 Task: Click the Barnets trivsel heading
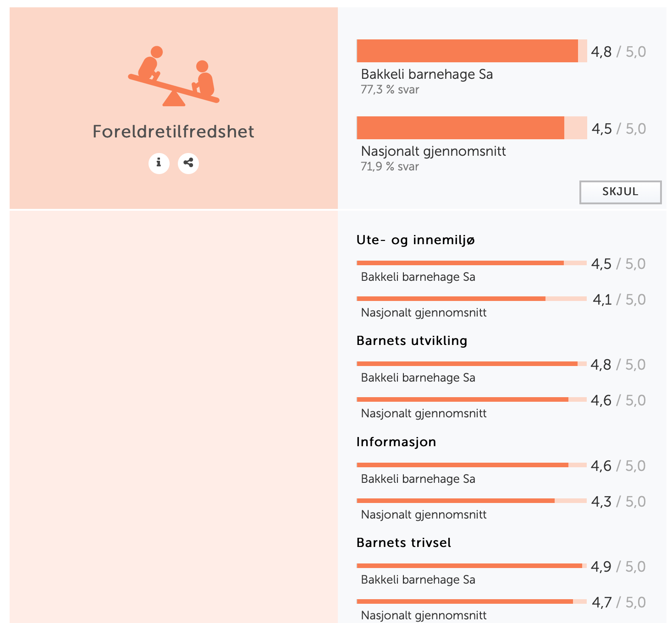(404, 543)
